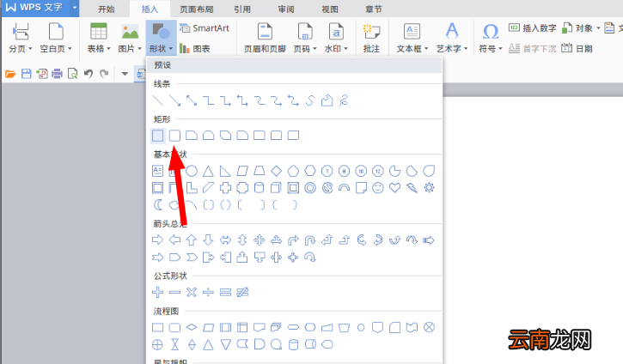
Task: Select the diamond basic shape
Action: tap(276, 171)
